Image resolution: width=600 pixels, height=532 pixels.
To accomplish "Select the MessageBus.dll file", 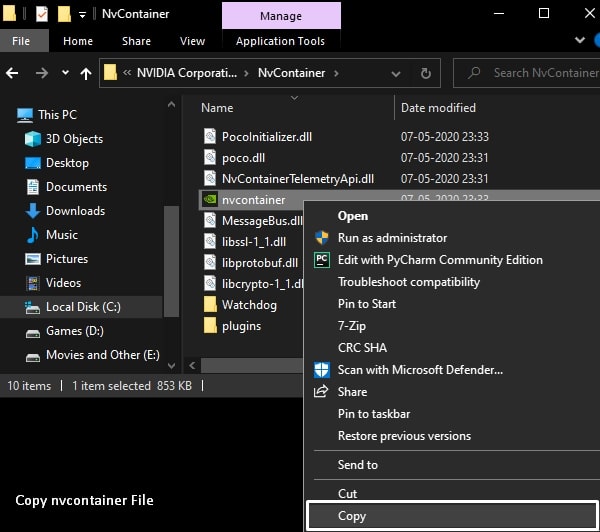I will [262, 221].
